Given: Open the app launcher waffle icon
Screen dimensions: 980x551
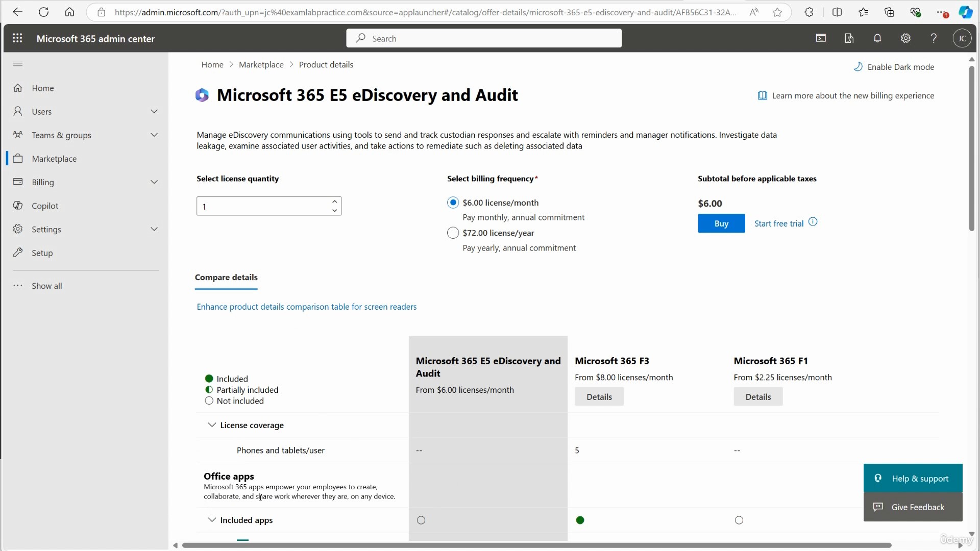Looking at the screenshot, I should click(17, 38).
